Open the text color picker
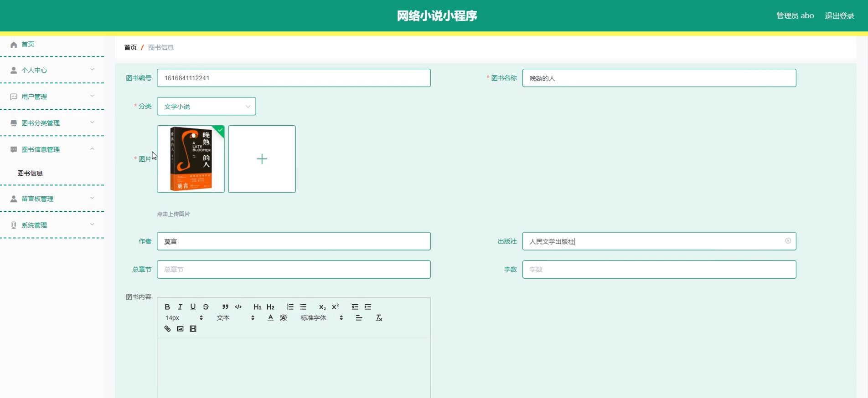This screenshot has width=868, height=398. 270,318
